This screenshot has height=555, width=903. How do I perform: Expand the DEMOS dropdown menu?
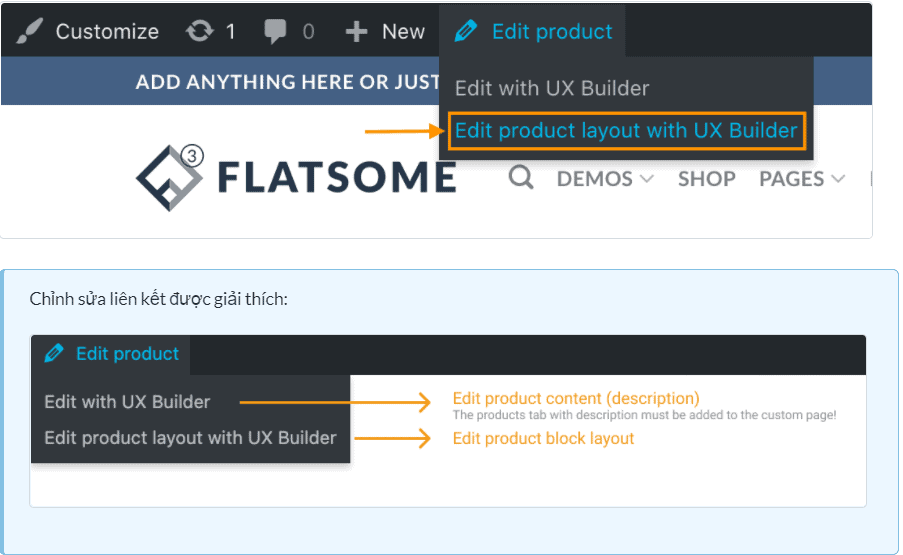click(605, 179)
